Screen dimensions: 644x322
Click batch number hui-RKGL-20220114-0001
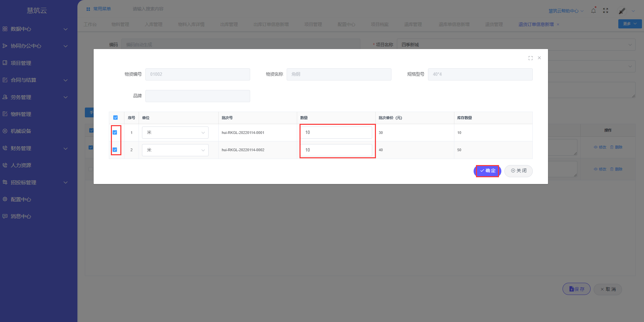[243, 133]
